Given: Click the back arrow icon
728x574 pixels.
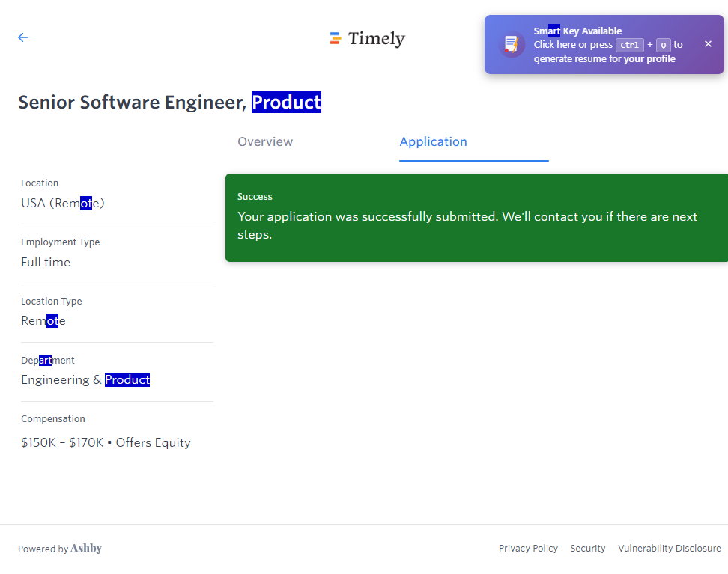Looking at the screenshot, I should pyautogui.click(x=23, y=37).
